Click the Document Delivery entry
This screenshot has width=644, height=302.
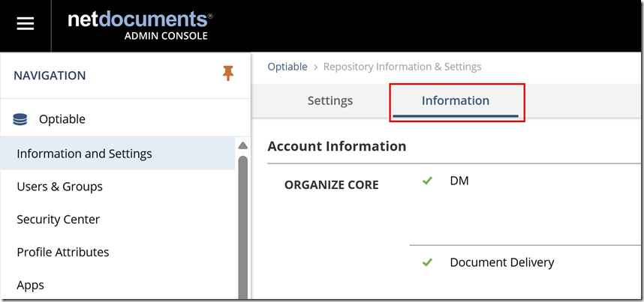(x=501, y=262)
